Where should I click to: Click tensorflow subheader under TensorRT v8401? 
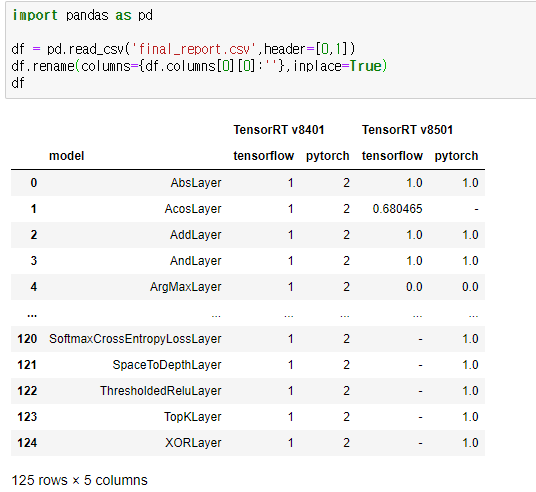(x=264, y=156)
